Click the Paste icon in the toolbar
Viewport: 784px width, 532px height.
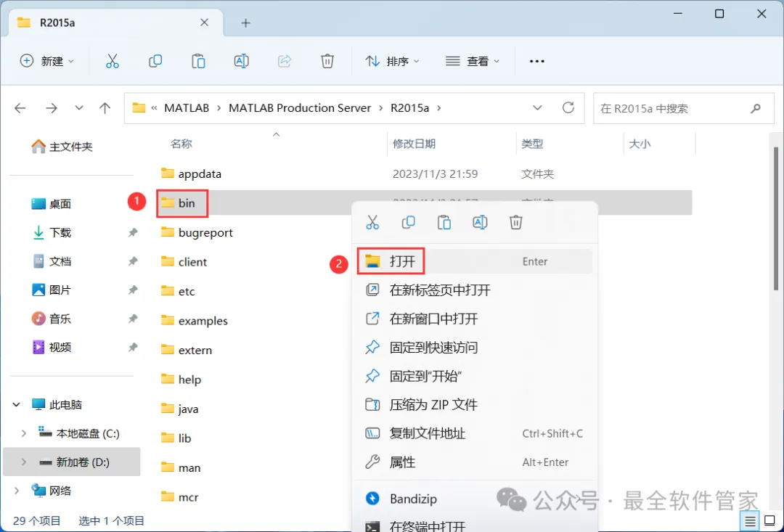point(198,61)
